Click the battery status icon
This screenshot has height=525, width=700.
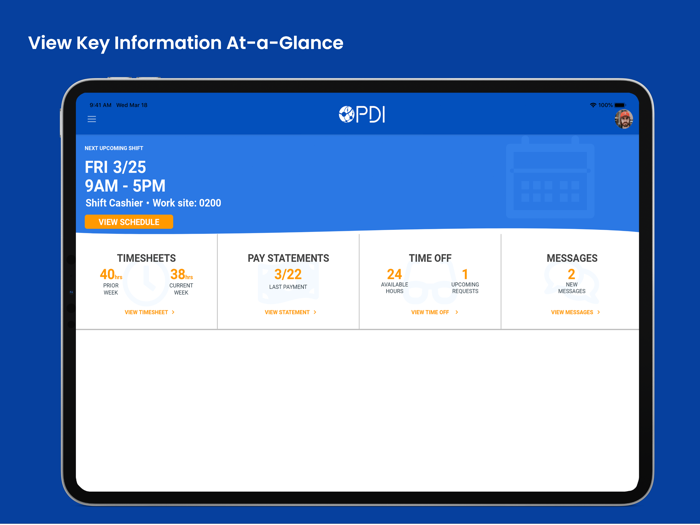(x=620, y=105)
